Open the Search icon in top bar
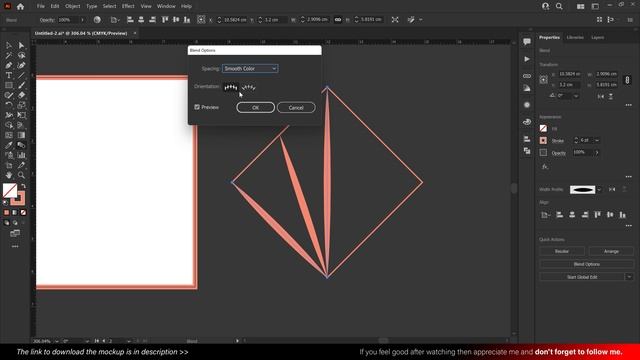This screenshot has width=640, height=360. 559,7
